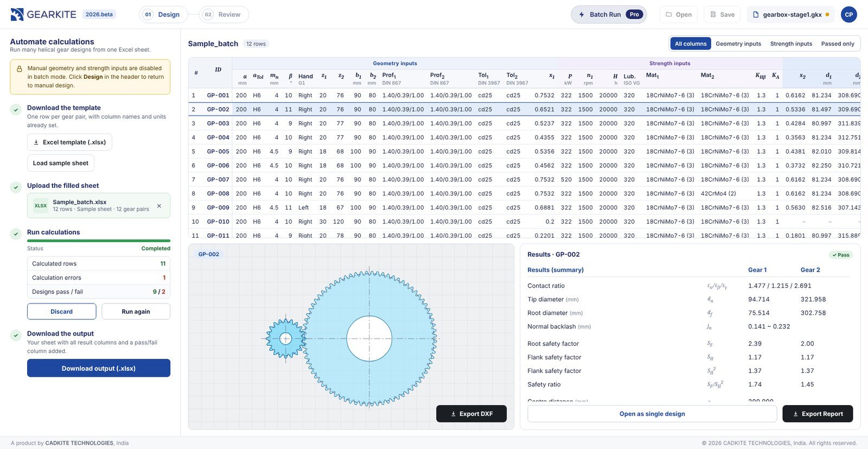
Task: Export the results report
Action: coord(818,414)
